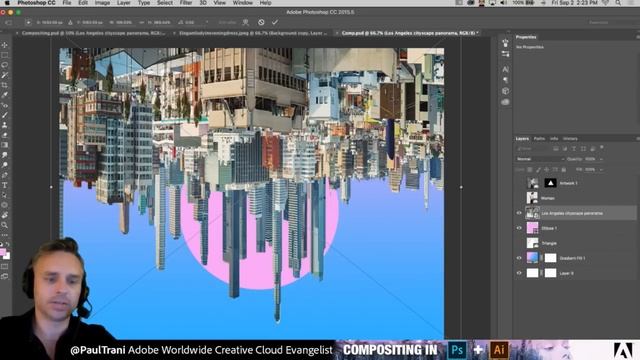Open the Window menu
640x360 pixels.
[x=242, y=3]
